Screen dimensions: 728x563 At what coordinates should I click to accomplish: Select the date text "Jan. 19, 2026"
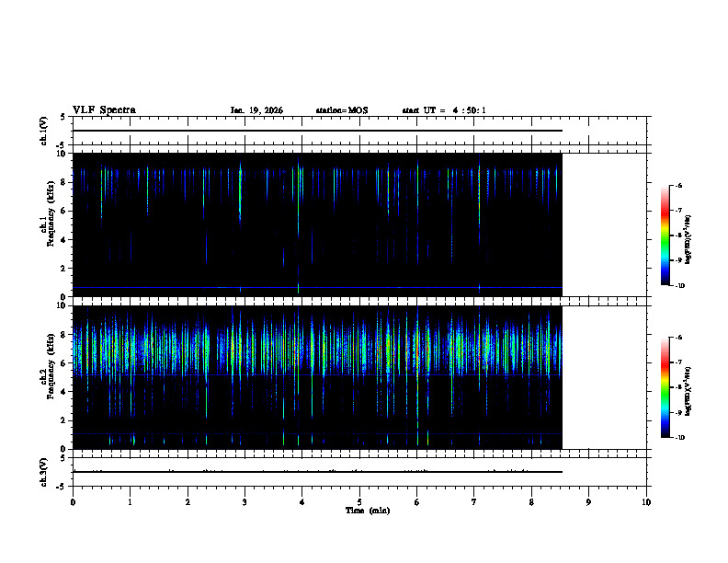tap(256, 110)
